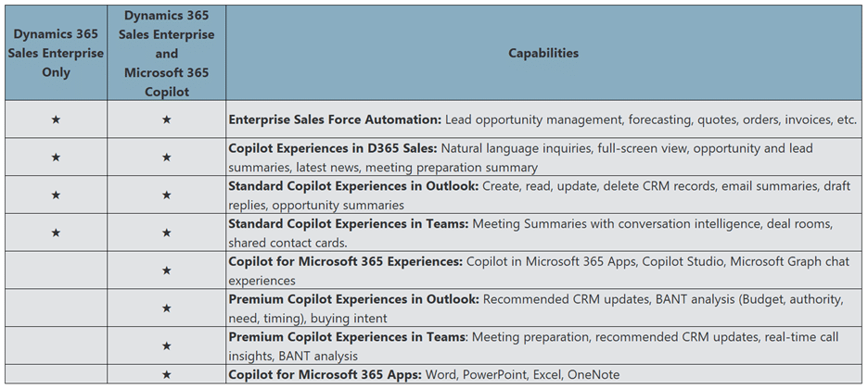Click the Sales Enterprise Only star for Standard Copilot Experiences in Teams
Screen dimensions: 868x389
coord(56,232)
